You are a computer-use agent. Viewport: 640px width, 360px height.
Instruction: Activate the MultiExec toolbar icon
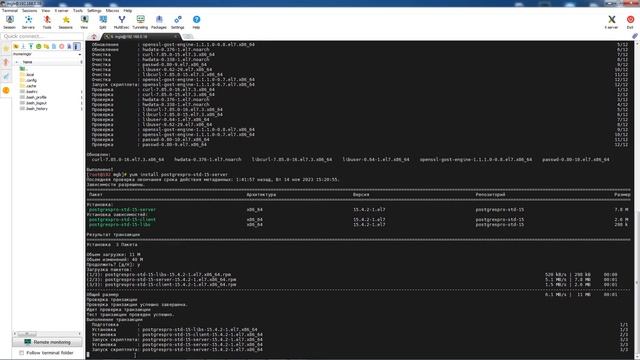tap(121, 22)
